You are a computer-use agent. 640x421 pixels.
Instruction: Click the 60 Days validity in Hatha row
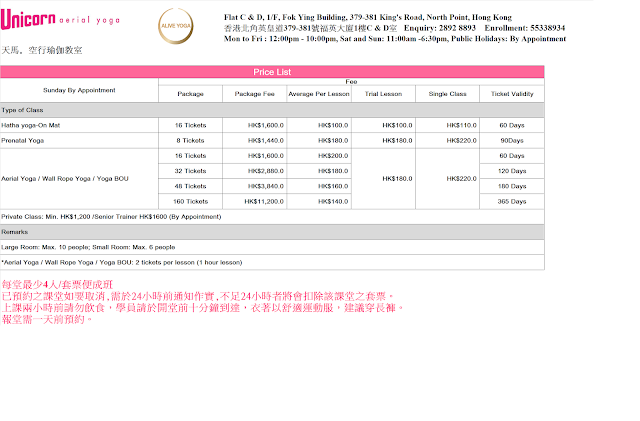click(512, 125)
